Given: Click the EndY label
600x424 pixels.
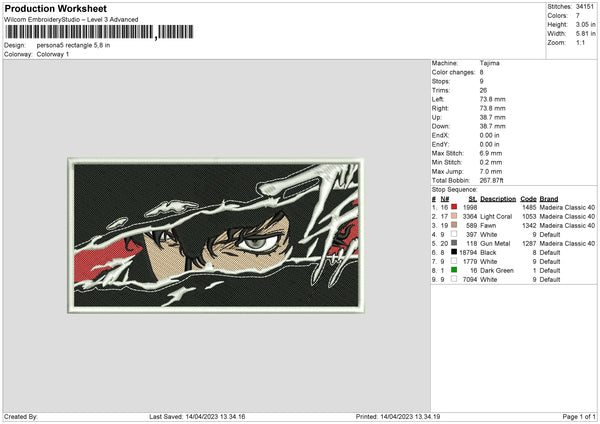Looking at the screenshot, I should tap(440, 144).
